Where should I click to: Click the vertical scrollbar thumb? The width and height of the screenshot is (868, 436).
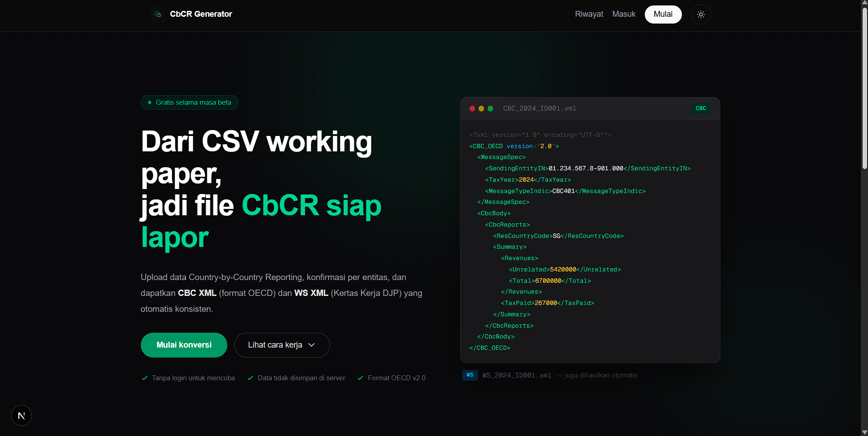(x=864, y=88)
